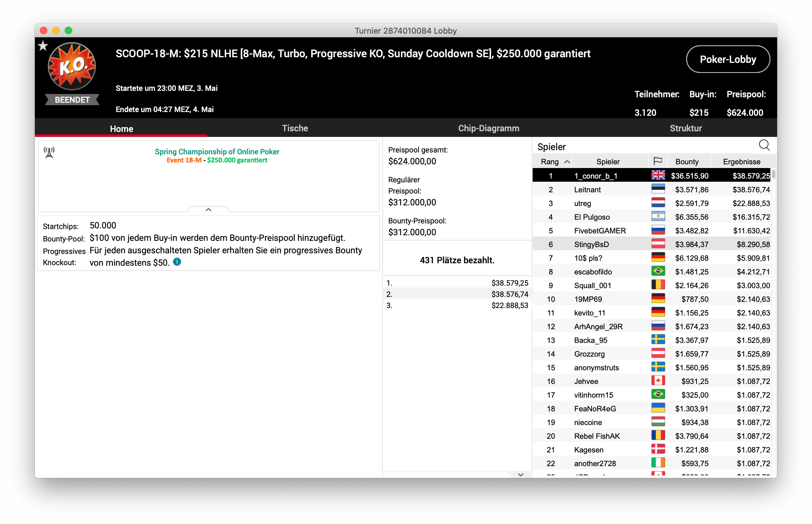
Task: Click the Brazil flag beside escabofildo
Action: [x=658, y=271]
